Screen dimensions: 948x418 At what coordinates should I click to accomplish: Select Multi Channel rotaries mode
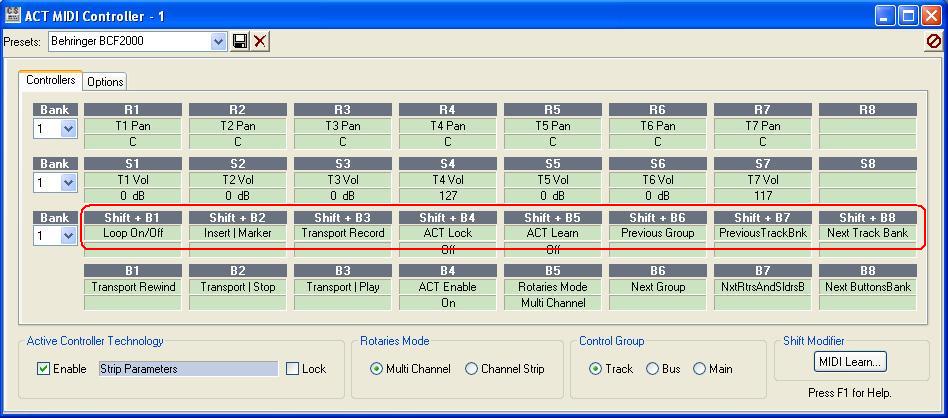(x=376, y=368)
